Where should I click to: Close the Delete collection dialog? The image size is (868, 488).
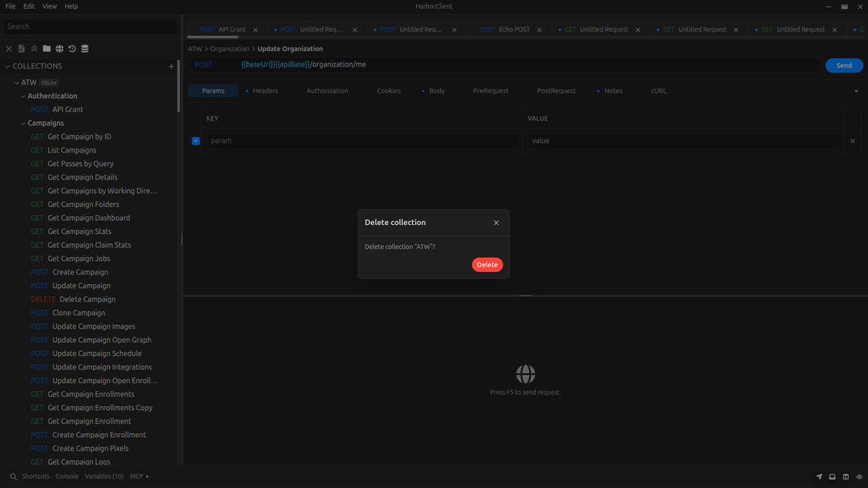tap(496, 223)
